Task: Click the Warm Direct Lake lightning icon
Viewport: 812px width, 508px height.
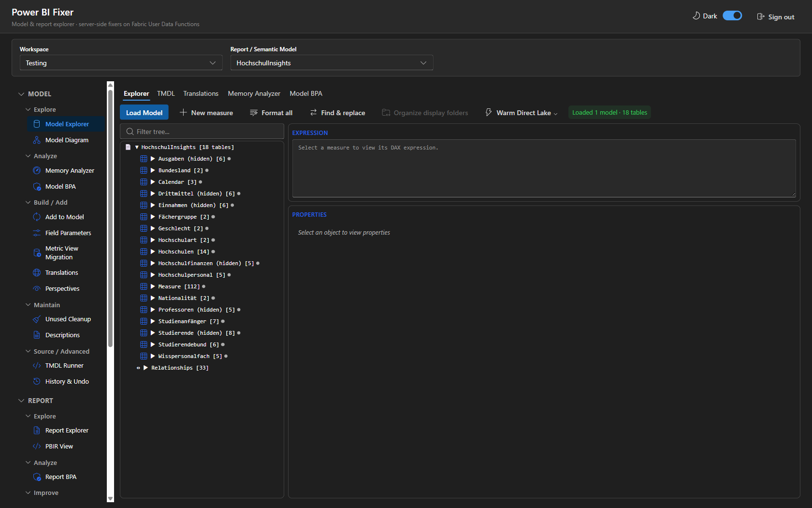Action: (489, 112)
